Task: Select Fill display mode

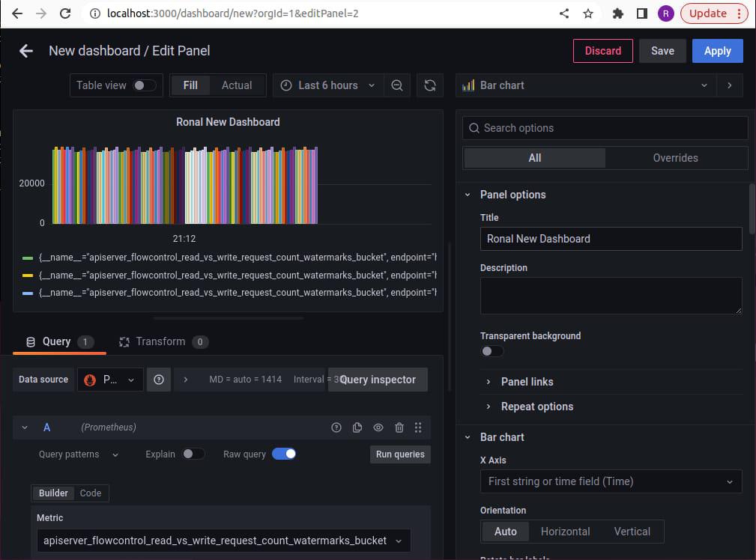Action: tap(190, 85)
